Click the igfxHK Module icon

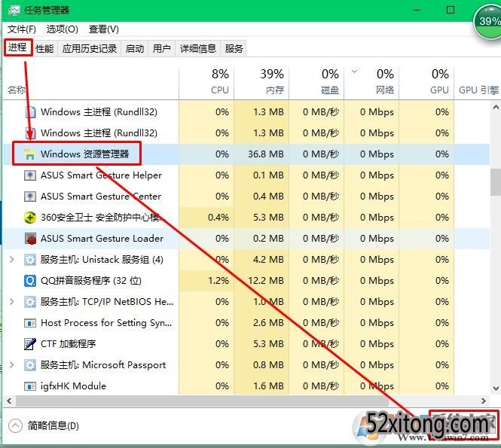coord(30,386)
